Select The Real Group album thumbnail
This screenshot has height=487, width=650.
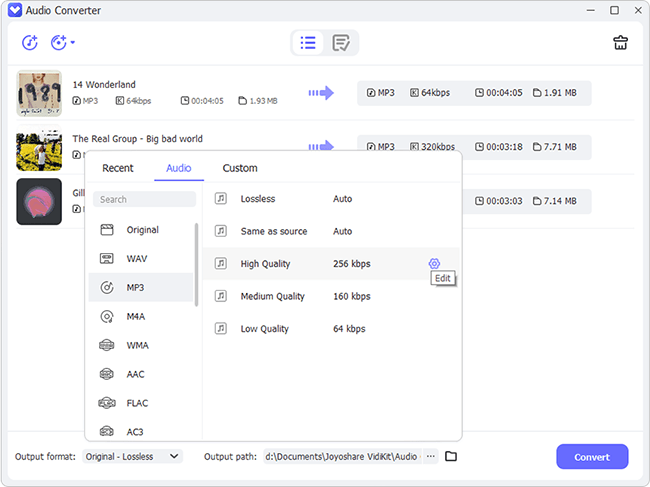pos(39,148)
